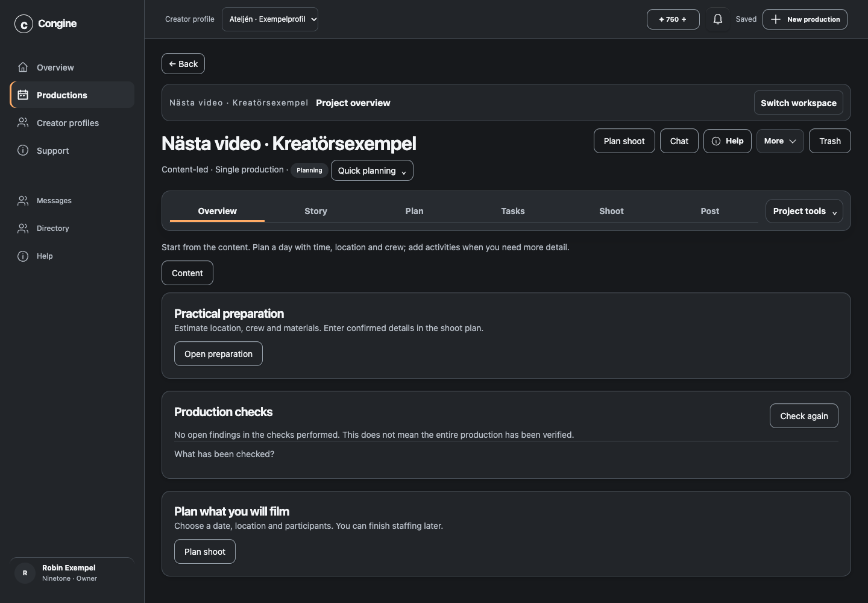
Task: Click Plan shoot under Plan what you will film
Action: 205,552
